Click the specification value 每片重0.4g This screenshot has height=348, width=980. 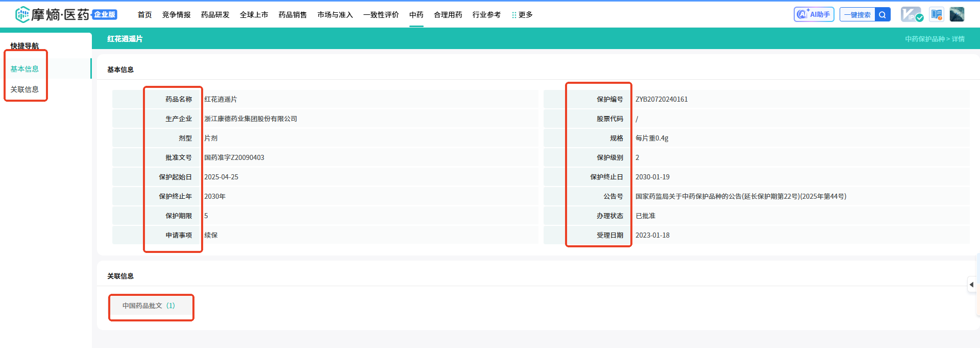coord(652,138)
